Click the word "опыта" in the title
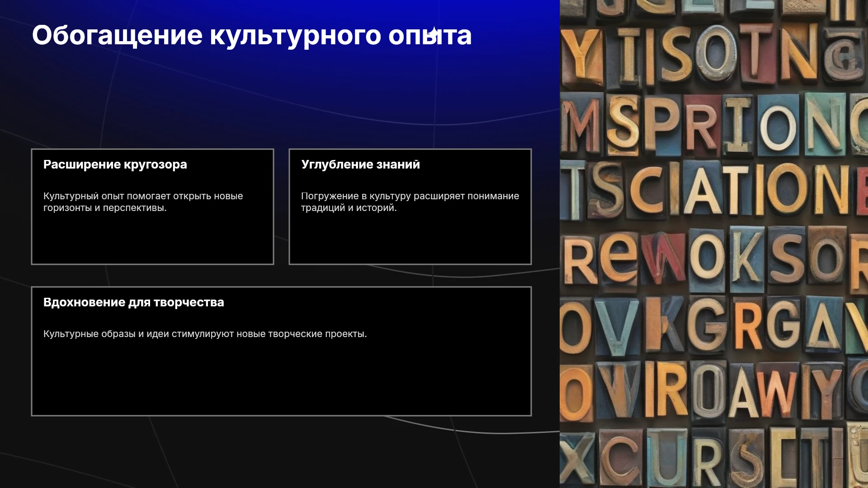This screenshot has height=488, width=868. [430, 36]
